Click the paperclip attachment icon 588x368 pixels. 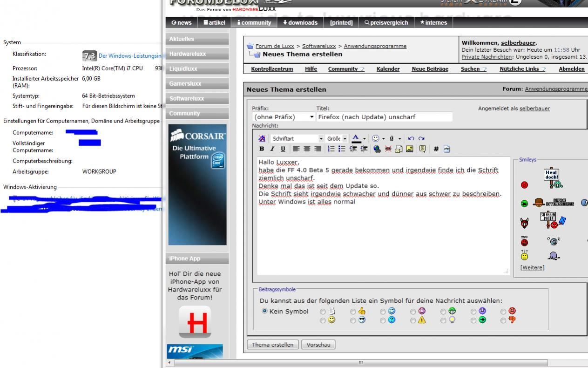pyautogui.click(x=392, y=139)
